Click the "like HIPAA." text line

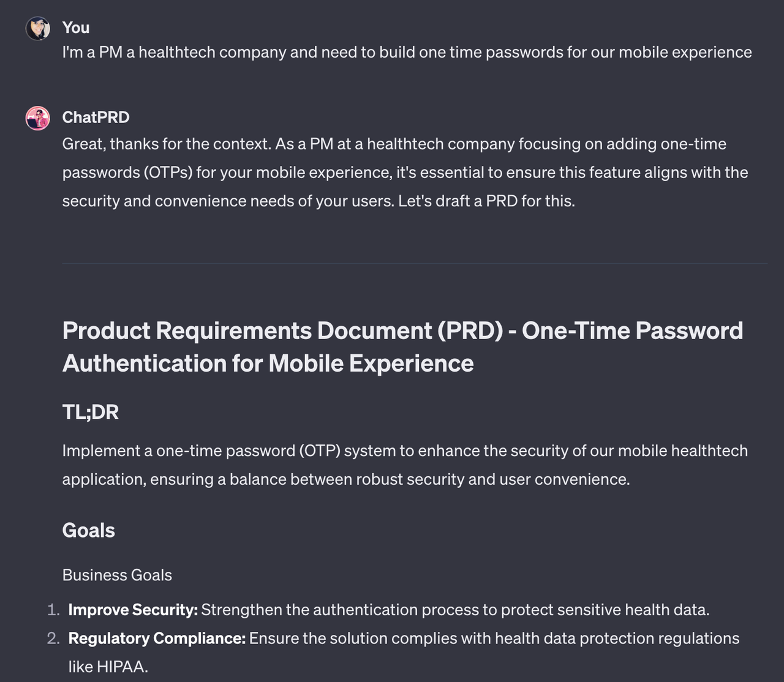click(x=108, y=667)
